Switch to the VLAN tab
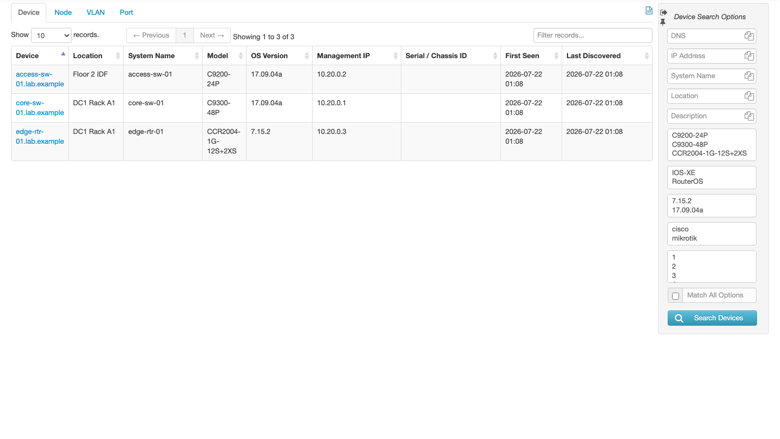Image resolution: width=780 pixels, height=439 pixels. point(96,12)
